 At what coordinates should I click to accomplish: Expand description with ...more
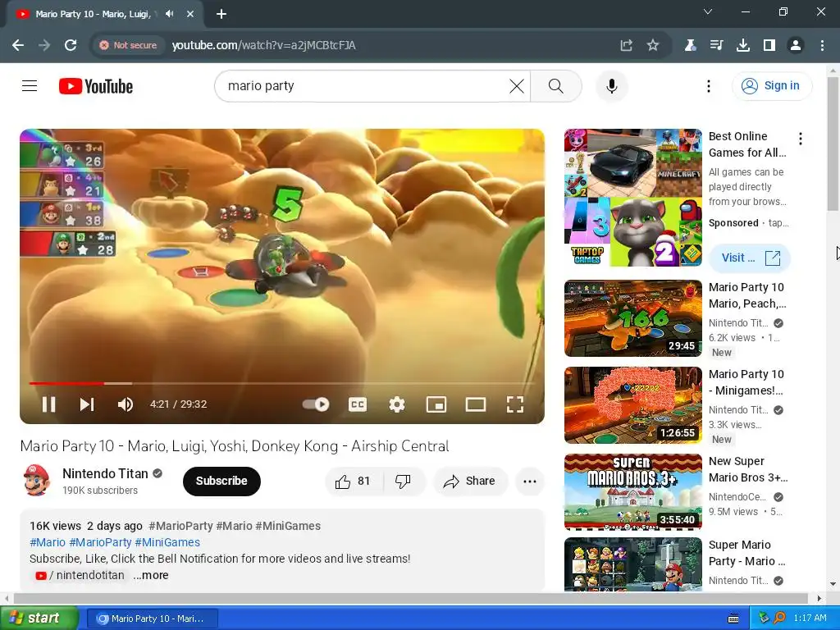click(151, 575)
